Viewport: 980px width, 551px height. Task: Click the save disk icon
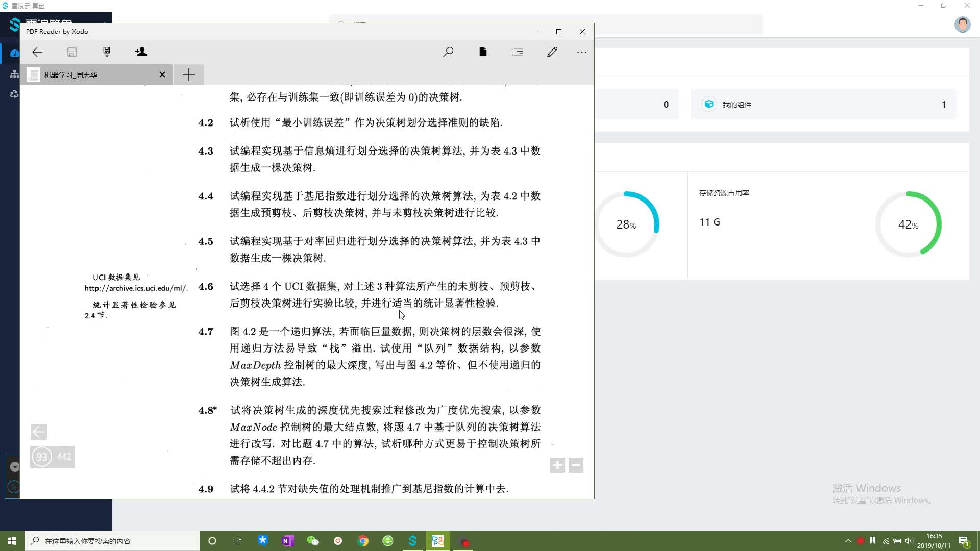tap(72, 52)
